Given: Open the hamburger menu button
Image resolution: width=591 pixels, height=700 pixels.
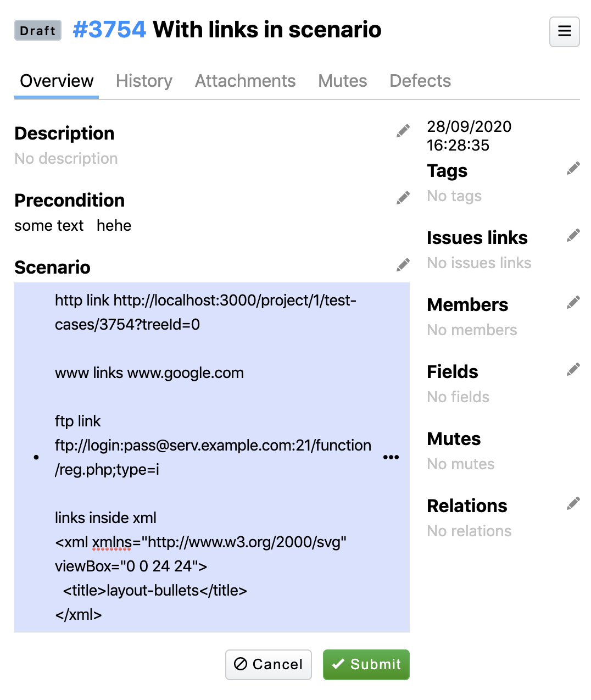Looking at the screenshot, I should coord(565,31).
